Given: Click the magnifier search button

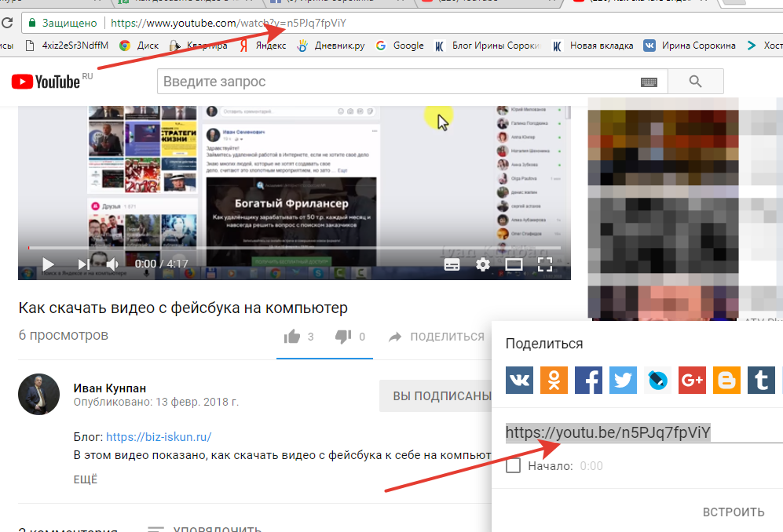Looking at the screenshot, I should click(x=695, y=82).
